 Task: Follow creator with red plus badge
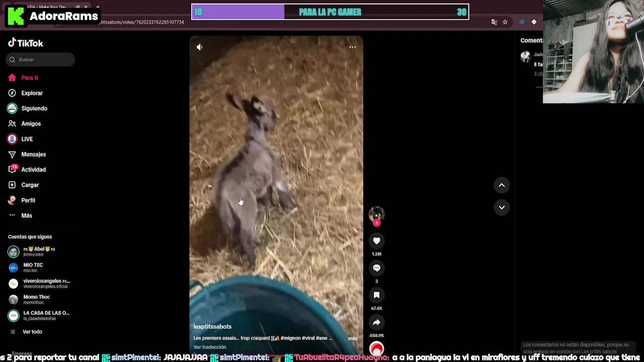(376, 223)
